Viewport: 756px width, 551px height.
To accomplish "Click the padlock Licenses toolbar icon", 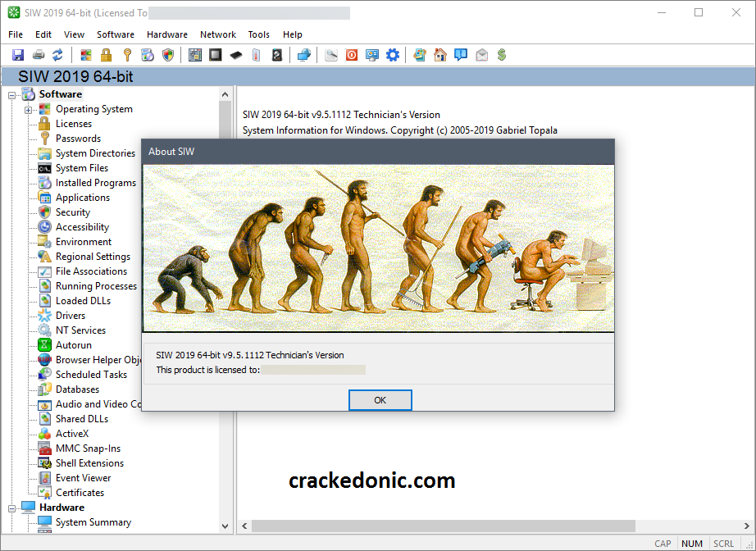I will pos(106,55).
